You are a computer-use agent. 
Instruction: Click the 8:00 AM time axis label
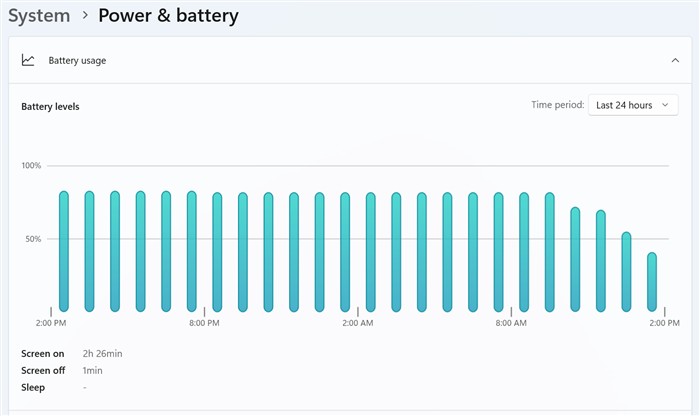coord(511,323)
